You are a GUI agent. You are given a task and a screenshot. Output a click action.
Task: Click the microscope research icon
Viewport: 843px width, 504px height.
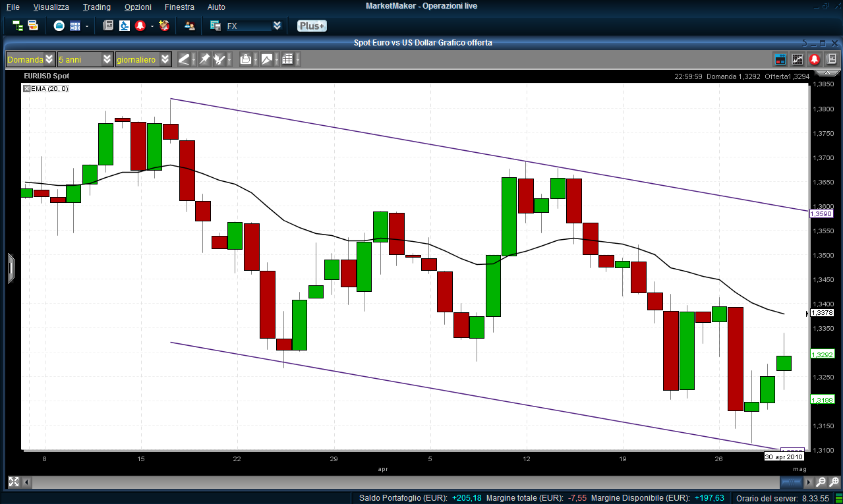pyautogui.click(x=125, y=26)
